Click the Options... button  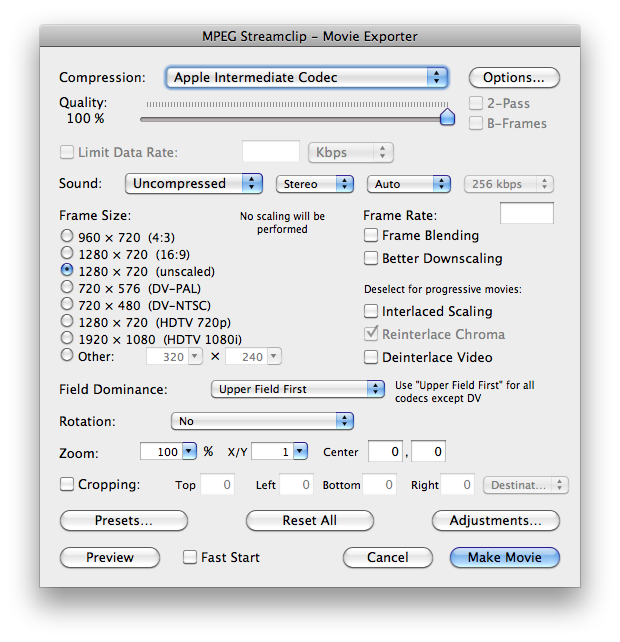tap(514, 77)
